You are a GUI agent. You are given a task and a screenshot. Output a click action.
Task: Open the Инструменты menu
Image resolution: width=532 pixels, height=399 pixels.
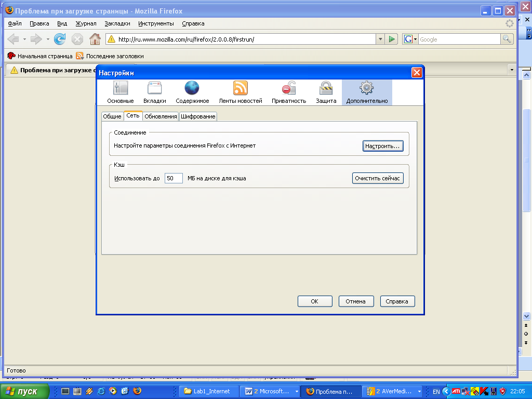[x=156, y=23]
